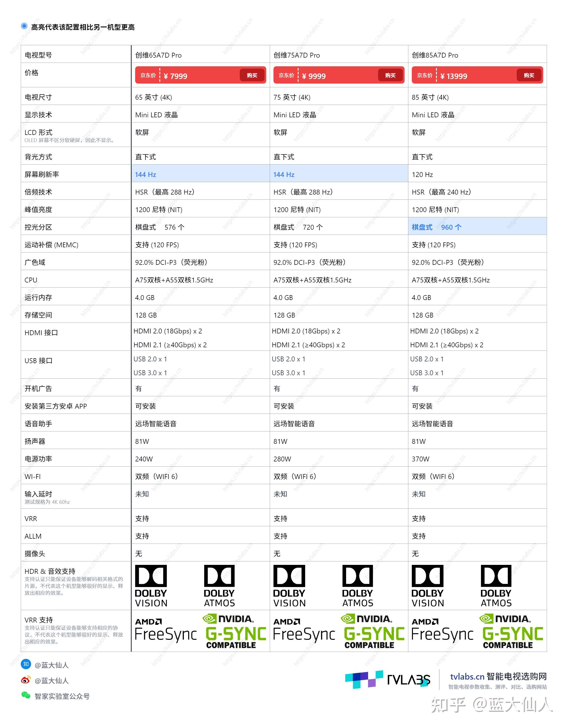Click the 屏幕刷新率 row label

pyautogui.click(x=42, y=174)
